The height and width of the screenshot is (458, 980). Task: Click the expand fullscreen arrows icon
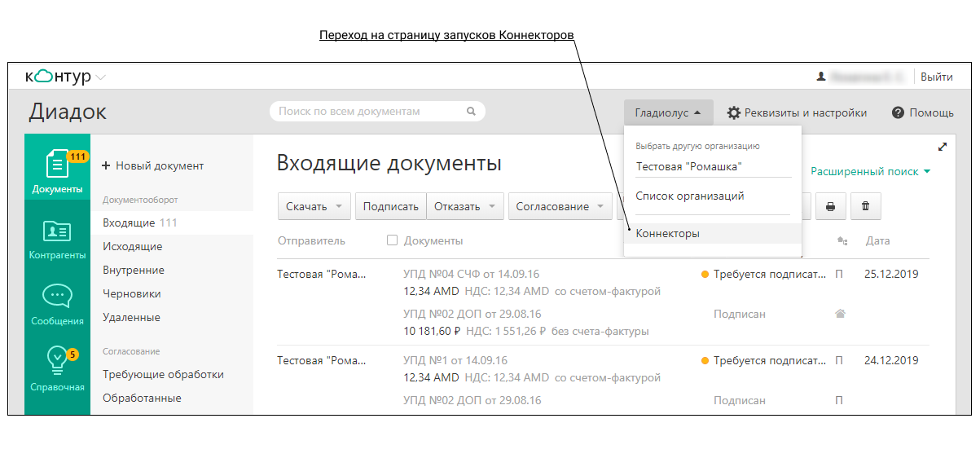(943, 147)
